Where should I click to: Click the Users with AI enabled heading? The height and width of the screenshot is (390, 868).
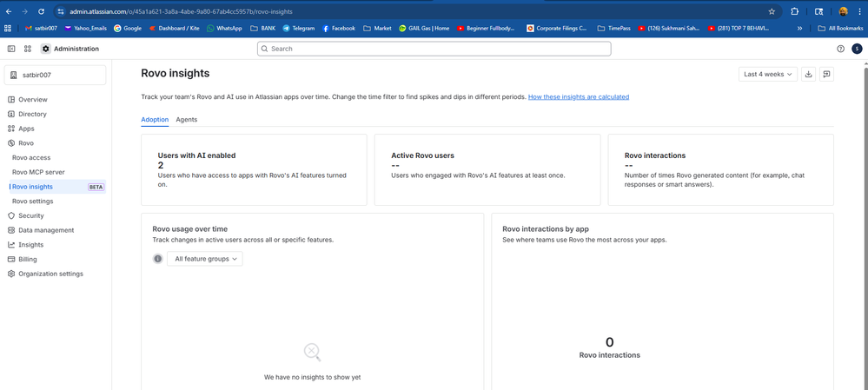point(196,155)
